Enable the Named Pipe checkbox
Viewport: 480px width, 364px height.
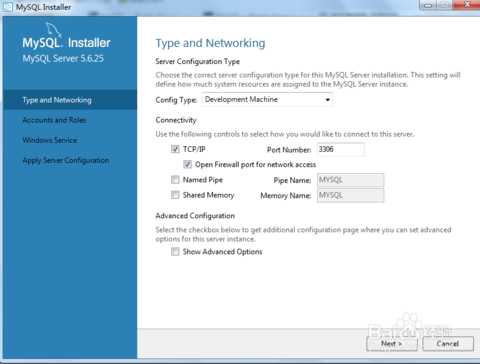click(x=175, y=180)
